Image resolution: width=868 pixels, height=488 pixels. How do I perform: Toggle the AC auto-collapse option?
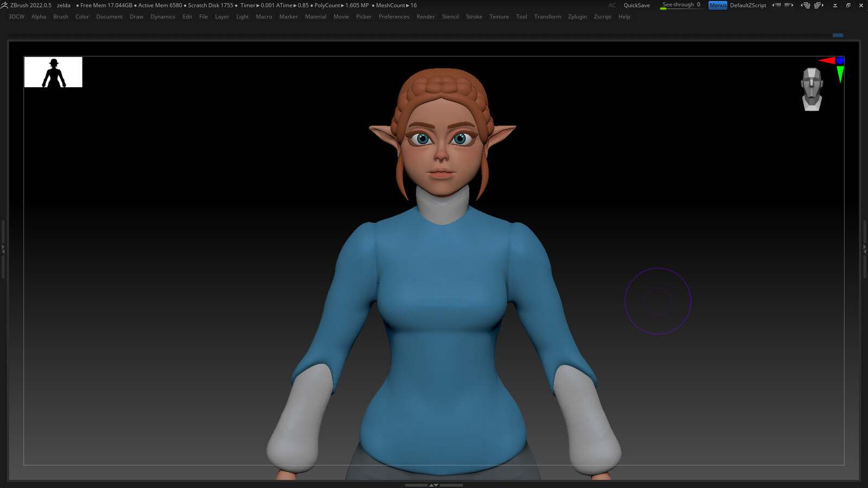(x=612, y=5)
